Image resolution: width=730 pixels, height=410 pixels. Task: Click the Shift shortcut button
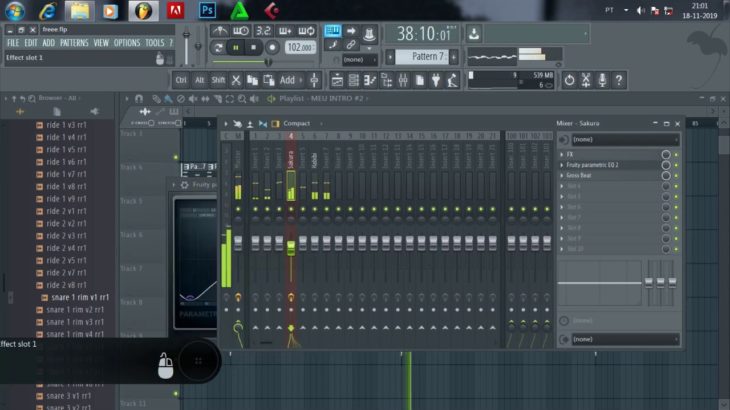pyautogui.click(x=218, y=80)
